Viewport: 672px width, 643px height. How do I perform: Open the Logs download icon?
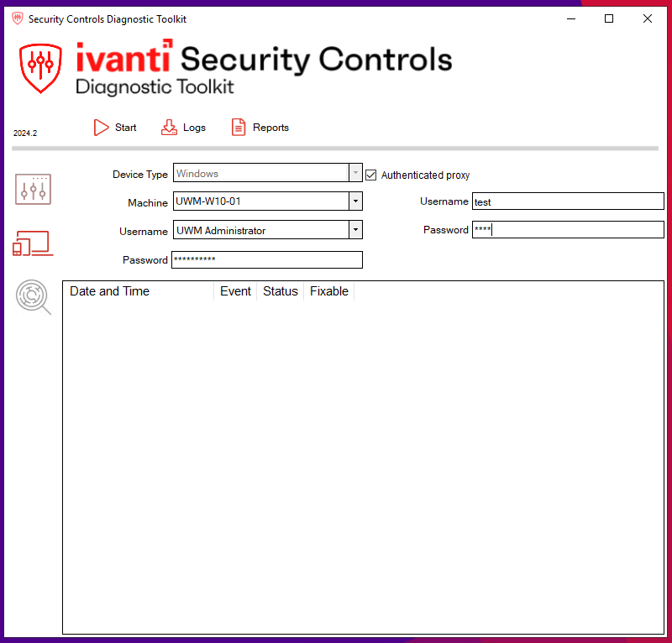170,128
